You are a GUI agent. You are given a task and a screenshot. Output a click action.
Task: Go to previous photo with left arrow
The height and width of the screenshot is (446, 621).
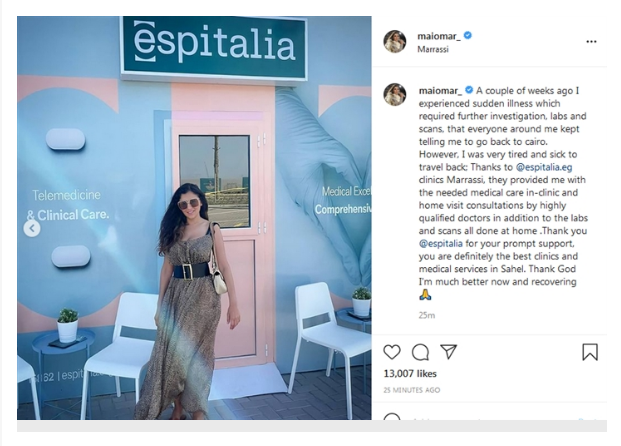click(32, 229)
